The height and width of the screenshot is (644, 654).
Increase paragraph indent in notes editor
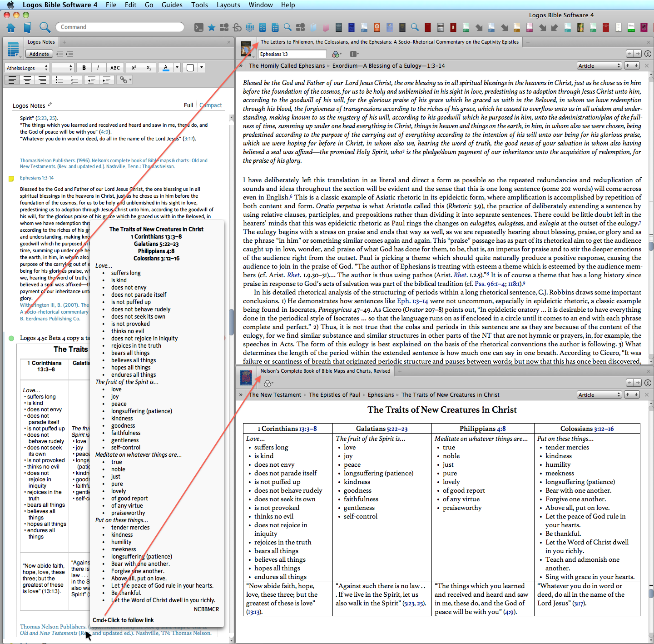point(107,80)
